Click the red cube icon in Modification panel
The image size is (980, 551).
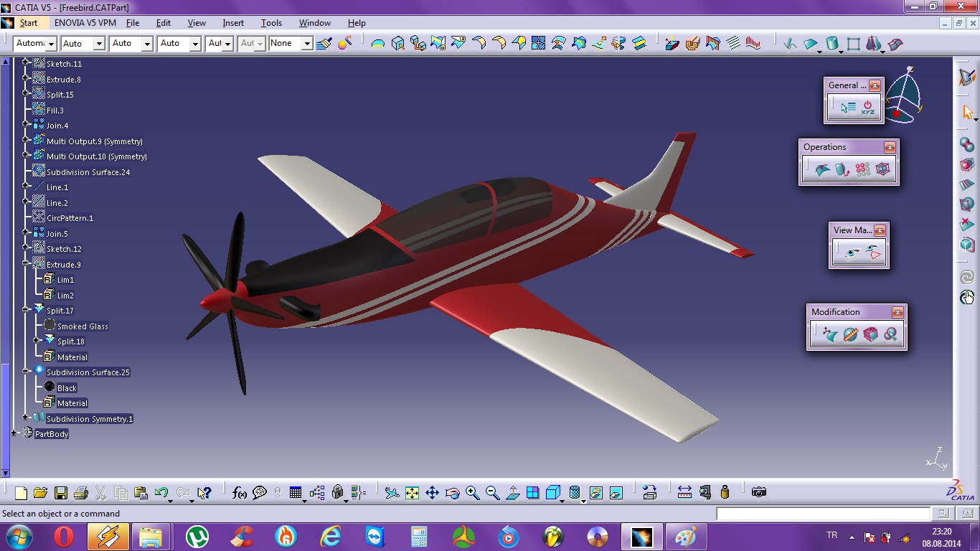[x=870, y=334]
